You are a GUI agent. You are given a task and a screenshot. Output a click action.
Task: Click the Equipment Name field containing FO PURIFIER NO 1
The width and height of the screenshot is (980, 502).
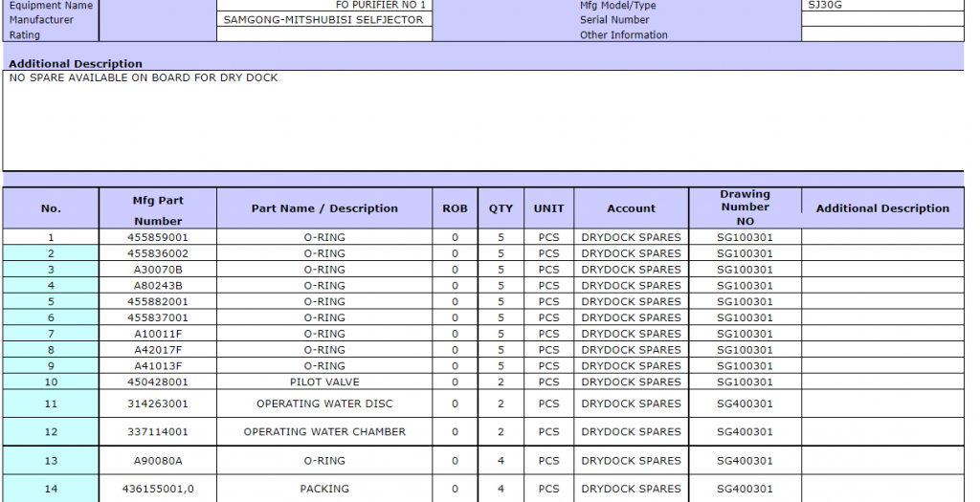pos(323,5)
